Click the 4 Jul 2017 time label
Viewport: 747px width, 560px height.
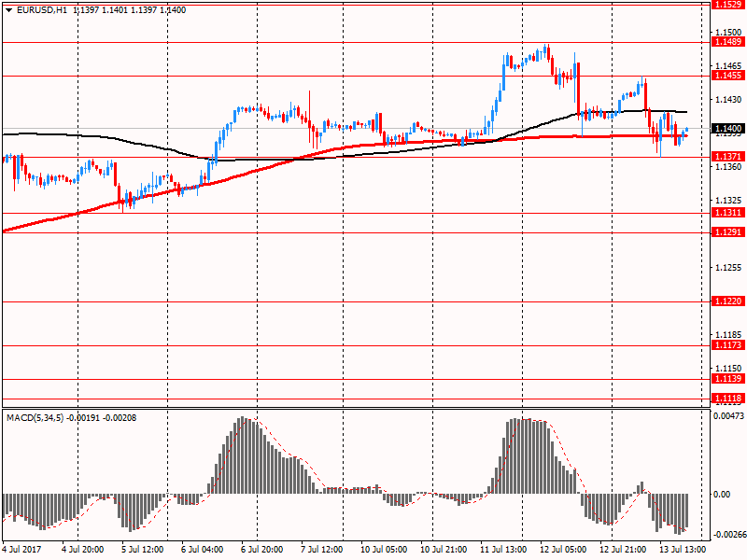click(21, 549)
